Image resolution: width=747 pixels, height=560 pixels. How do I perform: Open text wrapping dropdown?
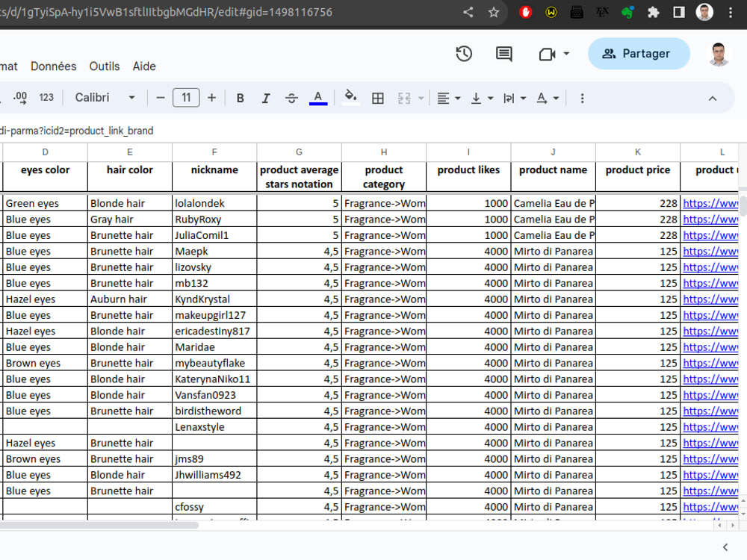(x=515, y=98)
